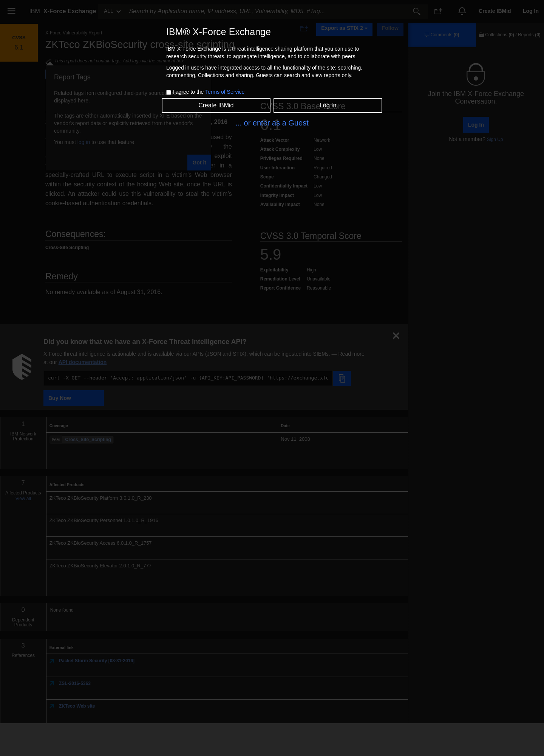Screen dimensions: 544x756
Task: Check the agree to Terms of Service box
Action: (169, 92)
